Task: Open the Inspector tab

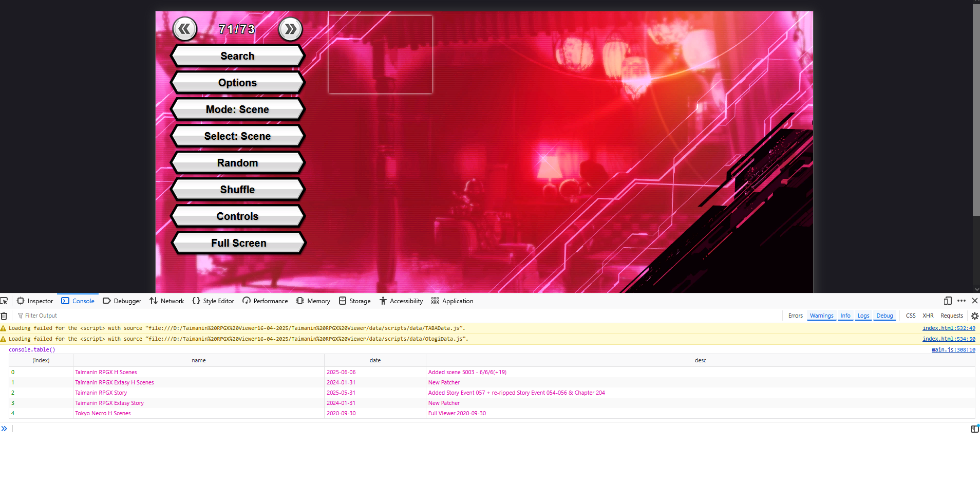Action: click(35, 301)
